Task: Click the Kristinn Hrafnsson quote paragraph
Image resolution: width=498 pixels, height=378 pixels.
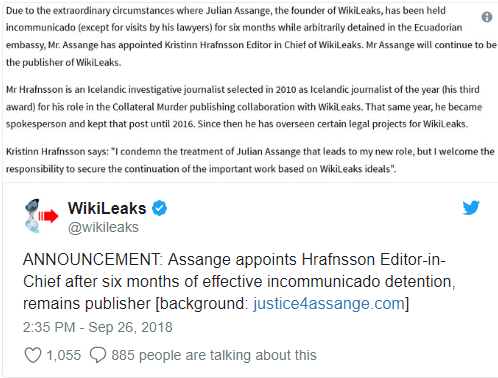Action: click(x=250, y=160)
